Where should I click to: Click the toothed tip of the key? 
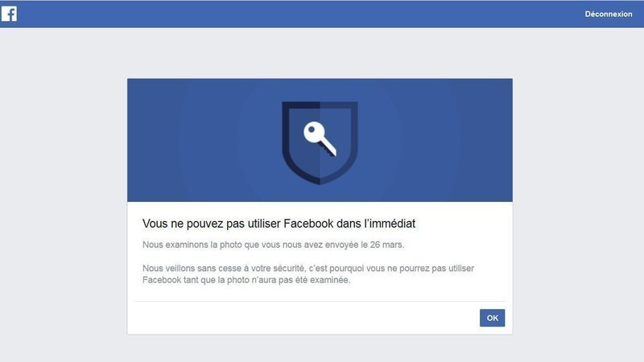pyautogui.click(x=330, y=150)
